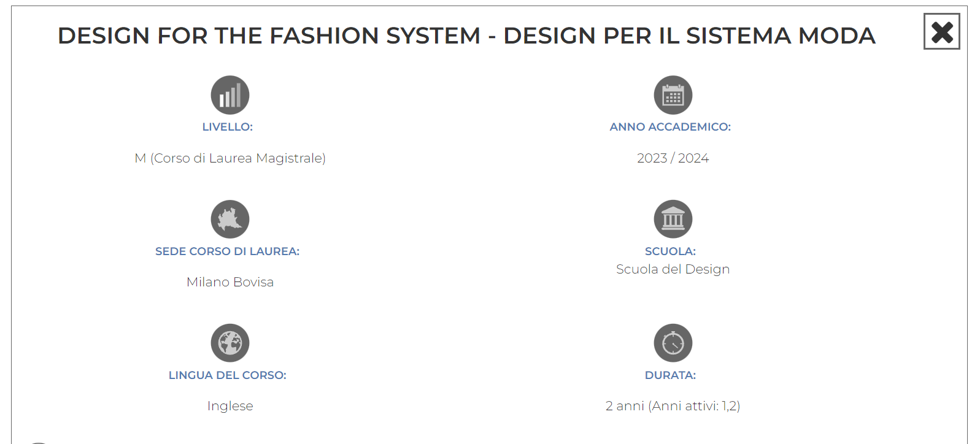The height and width of the screenshot is (444, 980).
Task: Click the calendar Anno Accademico icon
Action: point(673,95)
